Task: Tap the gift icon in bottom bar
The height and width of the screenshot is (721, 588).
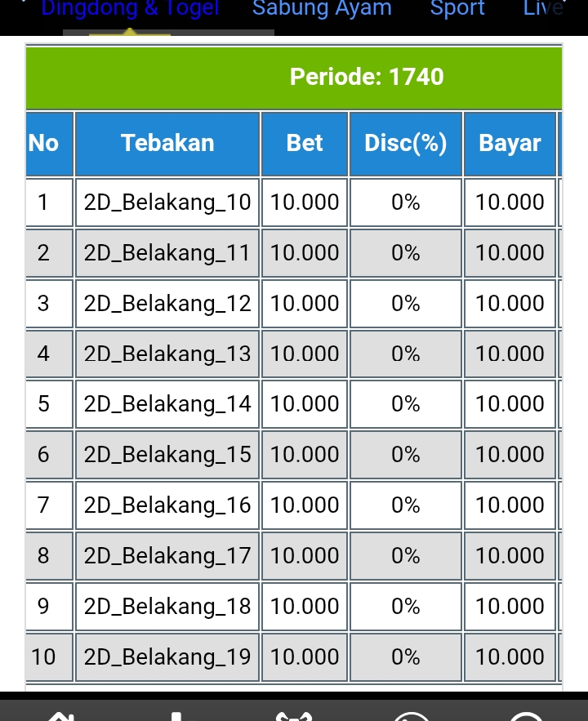Action: coord(294,715)
